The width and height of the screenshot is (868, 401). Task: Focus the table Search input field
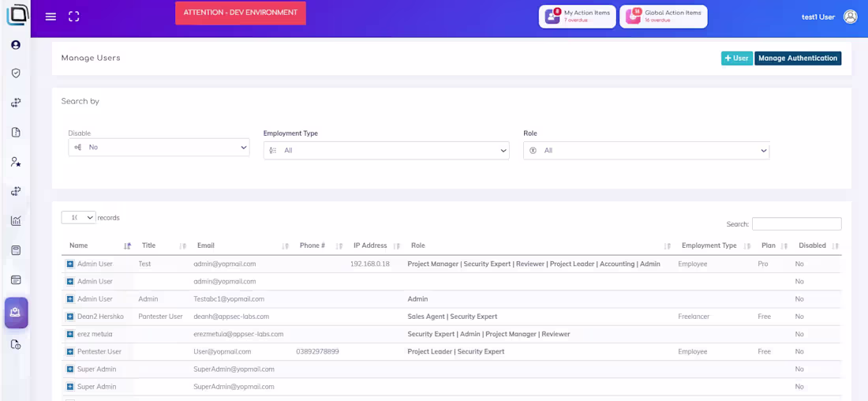coord(797,223)
